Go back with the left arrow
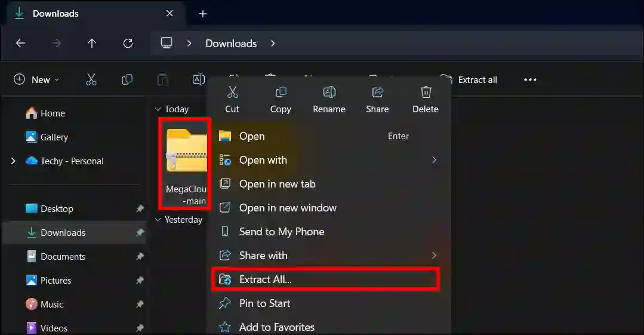This screenshot has width=644, height=335. [20, 43]
